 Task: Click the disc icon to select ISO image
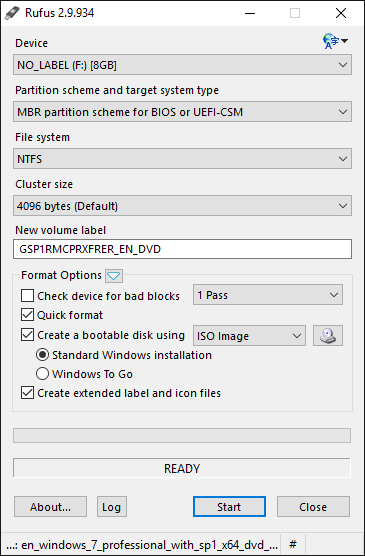pyautogui.click(x=328, y=335)
